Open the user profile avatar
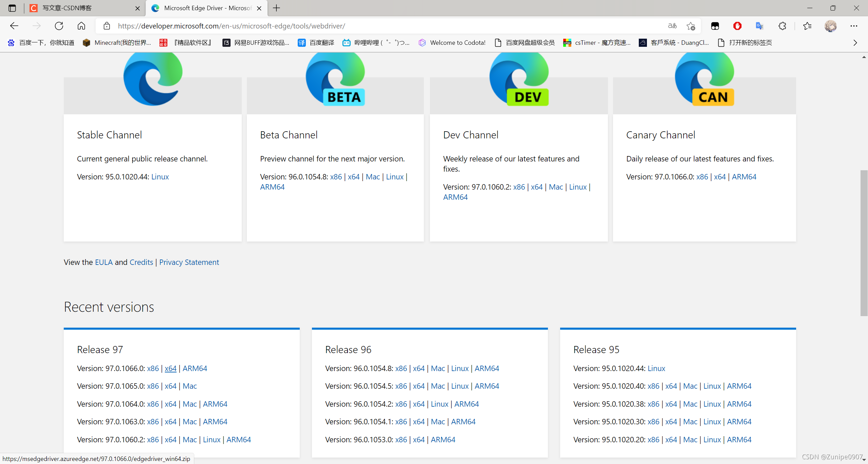 (x=831, y=26)
